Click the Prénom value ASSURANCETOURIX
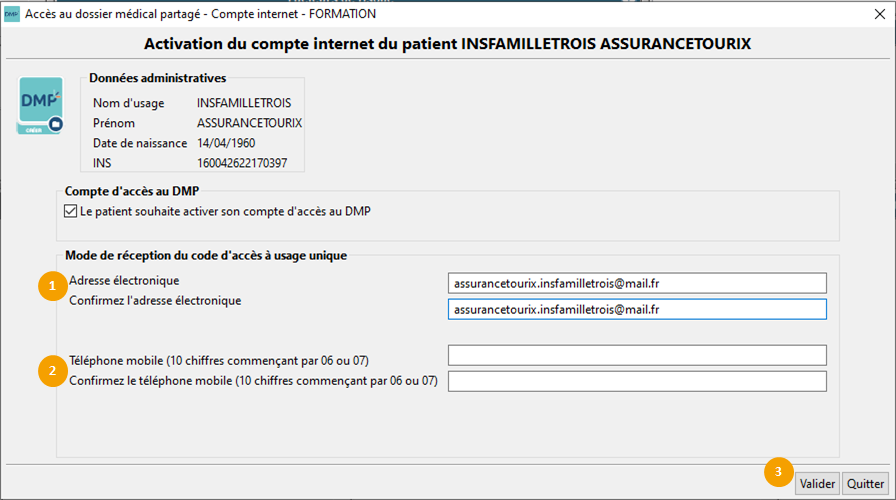Image resolution: width=896 pixels, height=500 pixels. point(249,123)
